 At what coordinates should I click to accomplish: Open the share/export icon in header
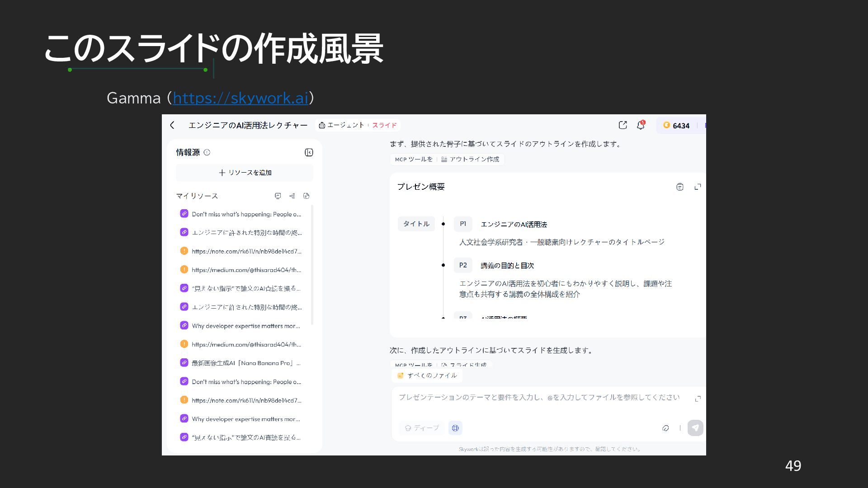623,125
